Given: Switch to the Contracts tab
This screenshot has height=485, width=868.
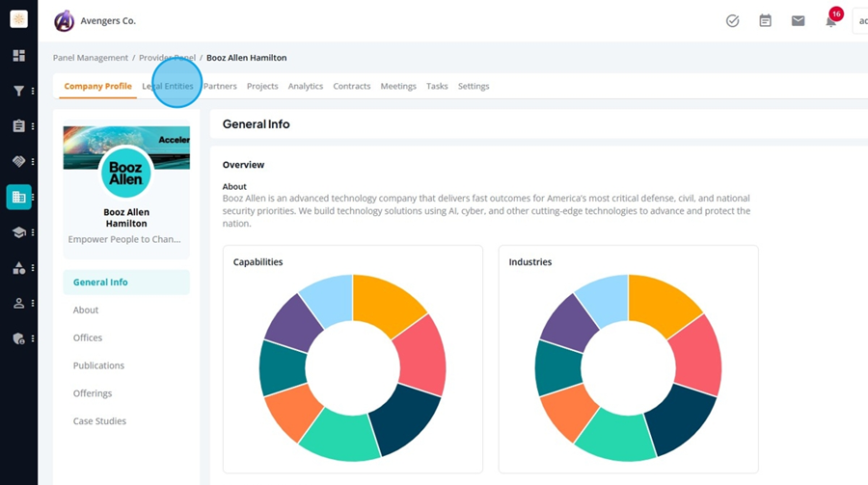Looking at the screenshot, I should click(x=351, y=87).
